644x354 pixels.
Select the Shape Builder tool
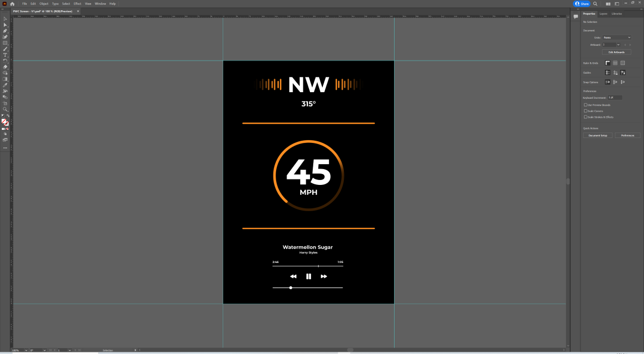5,73
